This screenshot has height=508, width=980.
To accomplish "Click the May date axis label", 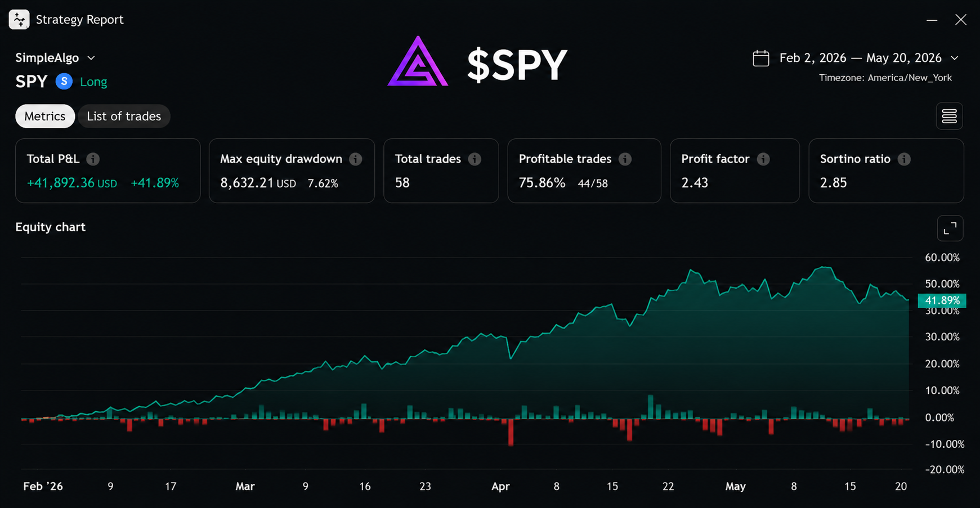I will point(736,486).
